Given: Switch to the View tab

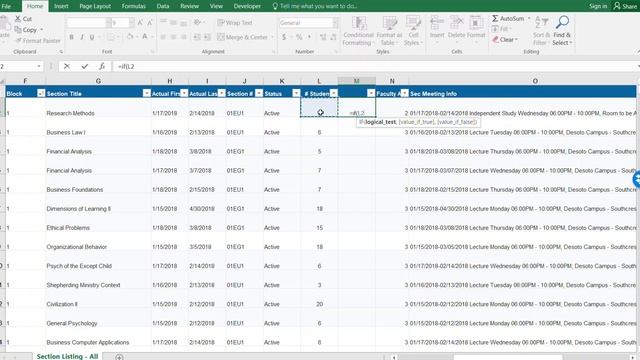Looking at the screenshot, I should [216, 6].
